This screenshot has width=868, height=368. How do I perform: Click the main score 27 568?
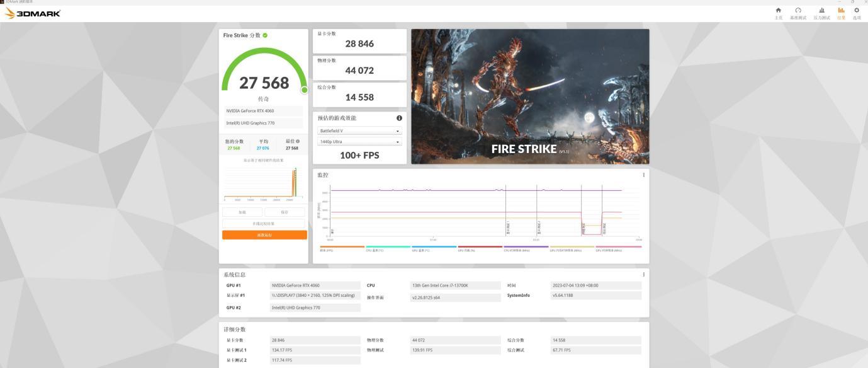[264, 83]
